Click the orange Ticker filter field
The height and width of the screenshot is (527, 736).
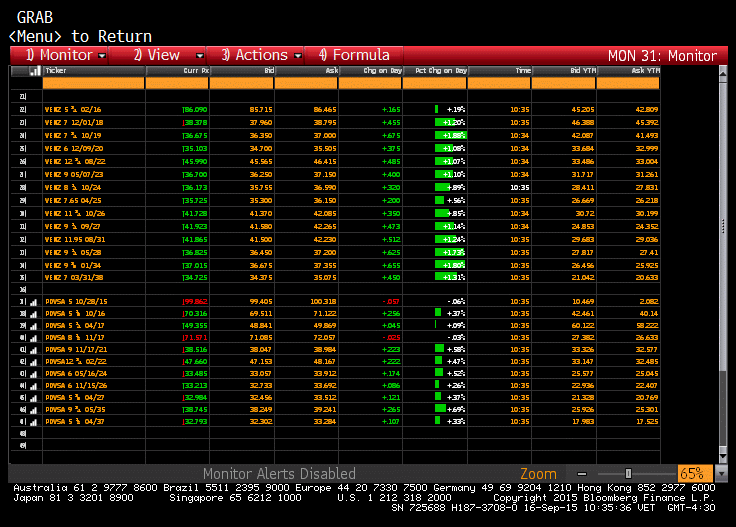tap(93, 84)
